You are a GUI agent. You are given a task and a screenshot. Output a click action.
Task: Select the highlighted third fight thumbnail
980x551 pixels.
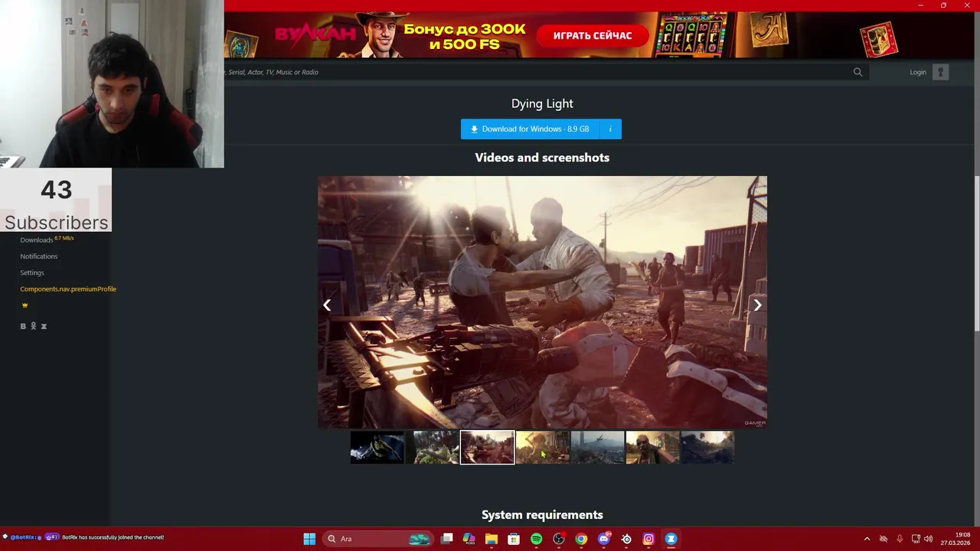(487, 448)
